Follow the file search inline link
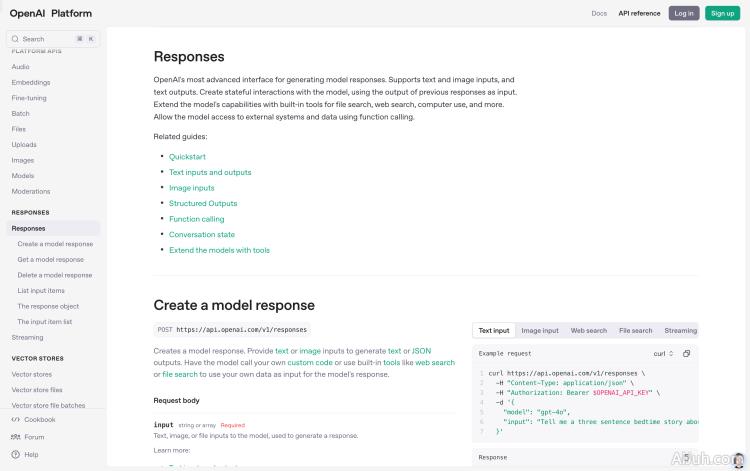The width and height of the screenshot is (750, 471). 180,374
